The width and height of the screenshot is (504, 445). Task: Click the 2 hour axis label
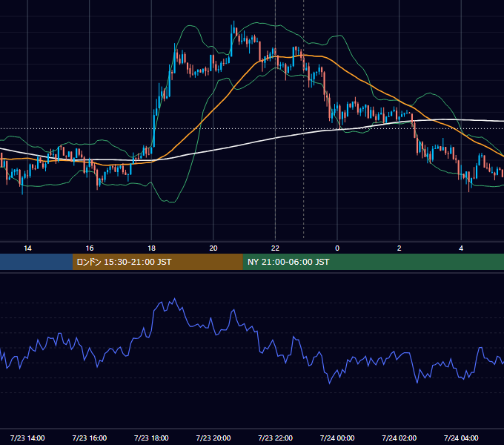pos(399,248)
